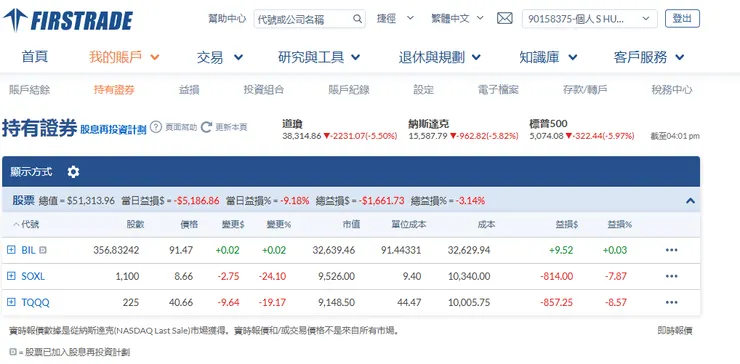
Task: Click BIL market value 32,639.46
Action: point(333,250)
